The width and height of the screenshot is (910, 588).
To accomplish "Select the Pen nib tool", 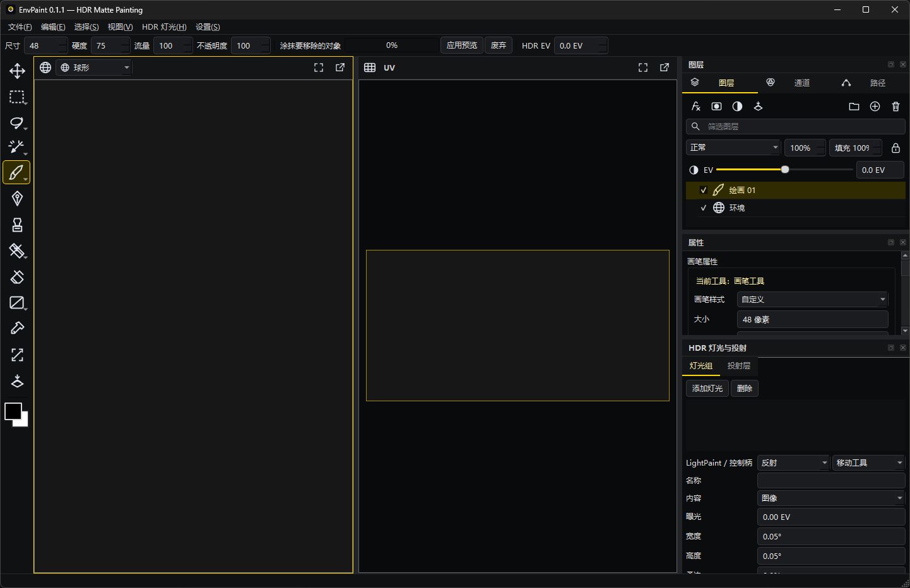I will click(17, 199).
